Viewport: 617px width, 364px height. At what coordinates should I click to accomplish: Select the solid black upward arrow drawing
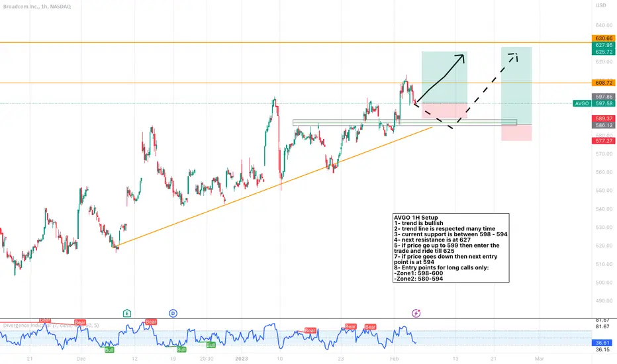point(444,77)
